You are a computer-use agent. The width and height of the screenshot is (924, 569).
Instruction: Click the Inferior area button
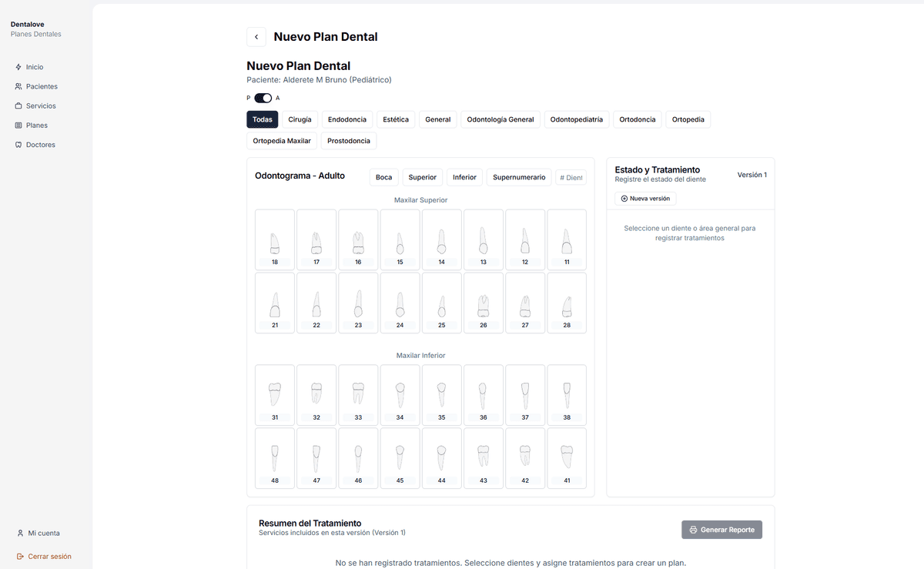465,177
